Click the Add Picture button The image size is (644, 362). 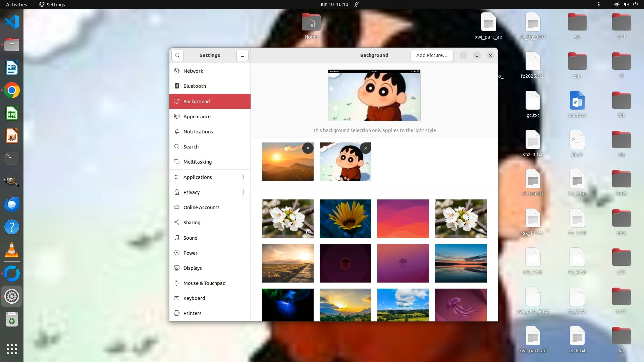pyautogui.click(x=432, y=55)
